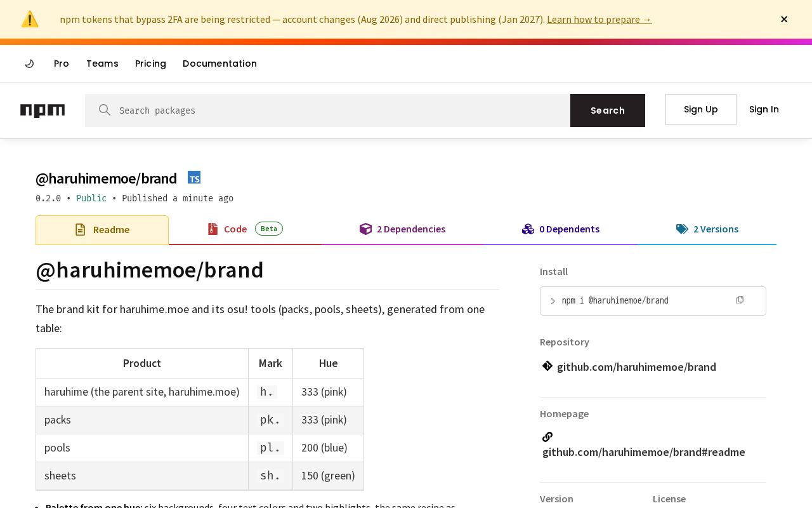The image size is (812, 508).
Task: Copy the npm install command icon
Action: coord(740,300)
